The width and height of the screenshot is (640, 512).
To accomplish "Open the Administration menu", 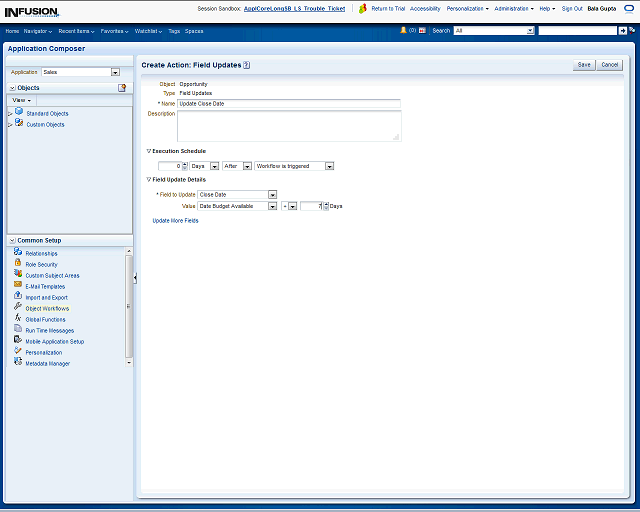I will click(x=514, y=8).
